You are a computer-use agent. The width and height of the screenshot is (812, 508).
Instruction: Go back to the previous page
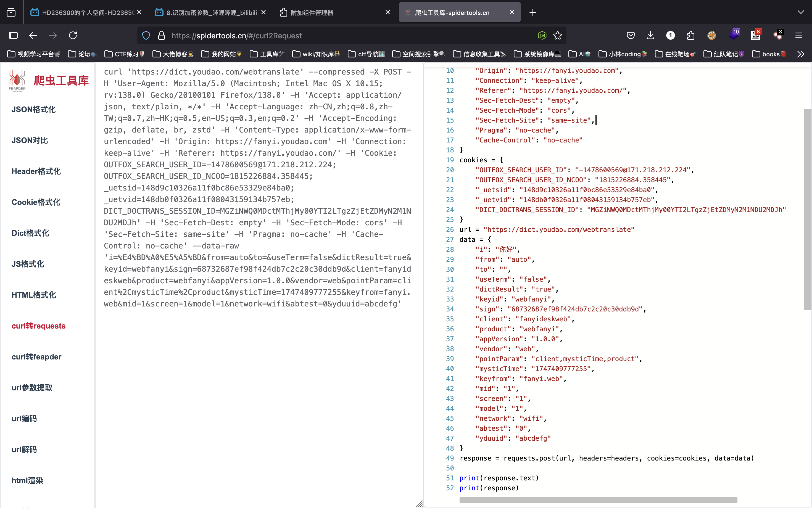33,35
